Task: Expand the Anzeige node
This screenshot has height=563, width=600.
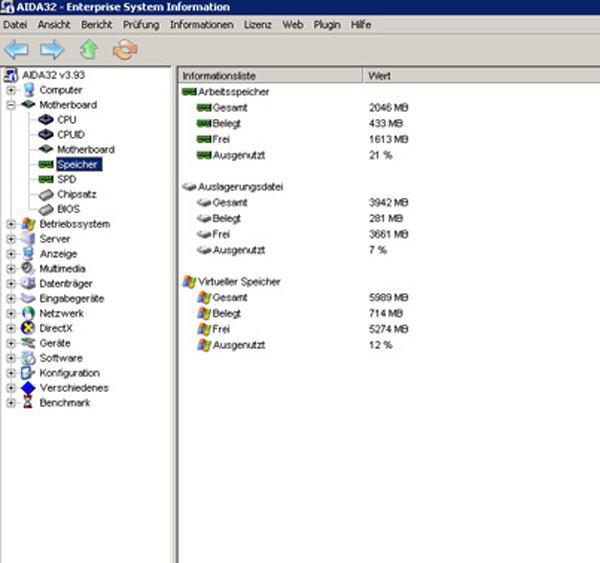Action: coord(11,254)
